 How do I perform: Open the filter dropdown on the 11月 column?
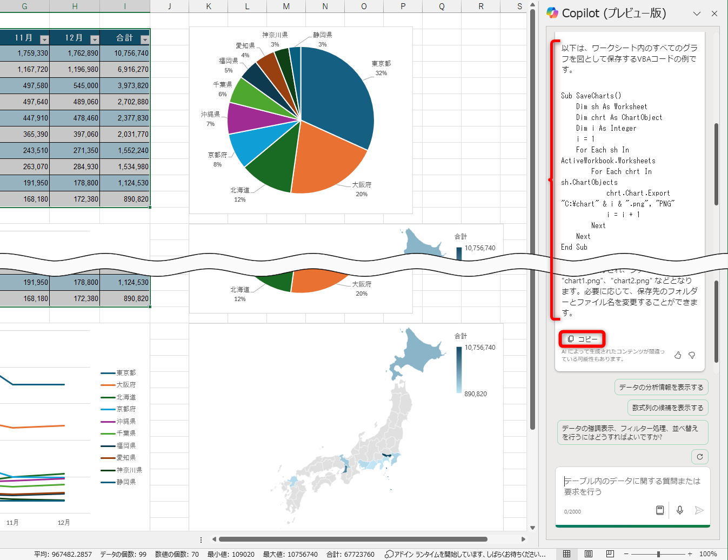(x=44, y=38)
